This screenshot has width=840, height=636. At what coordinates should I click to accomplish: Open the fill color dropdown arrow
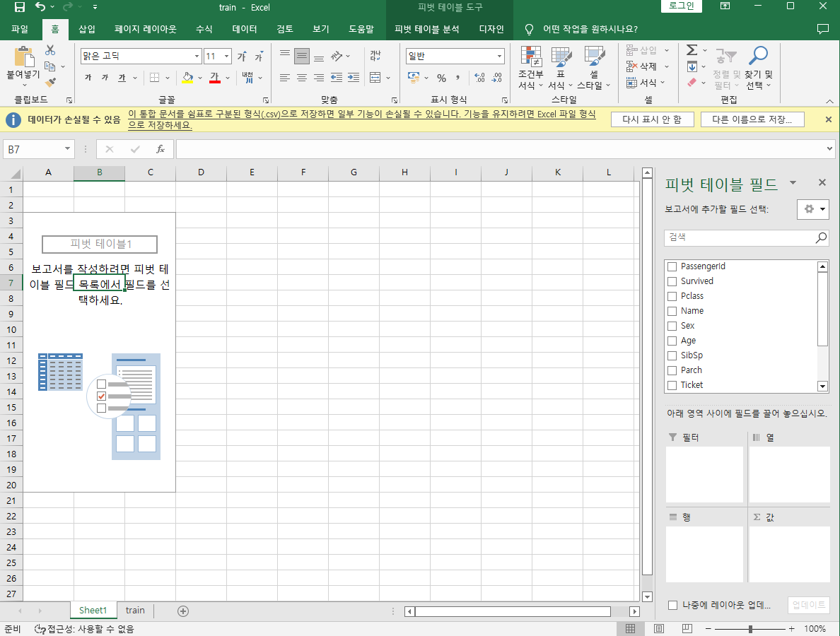pos(200,78)
